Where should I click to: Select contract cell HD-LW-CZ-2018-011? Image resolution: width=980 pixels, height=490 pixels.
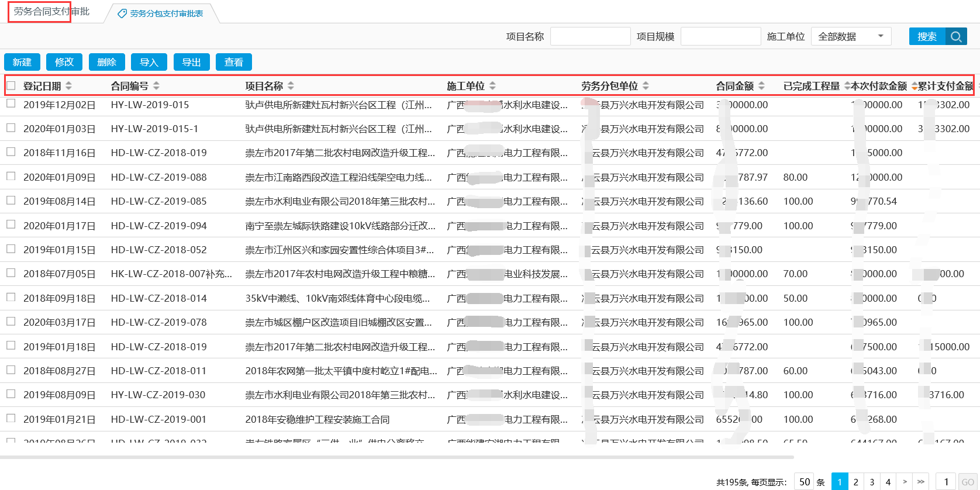[158, 371]
